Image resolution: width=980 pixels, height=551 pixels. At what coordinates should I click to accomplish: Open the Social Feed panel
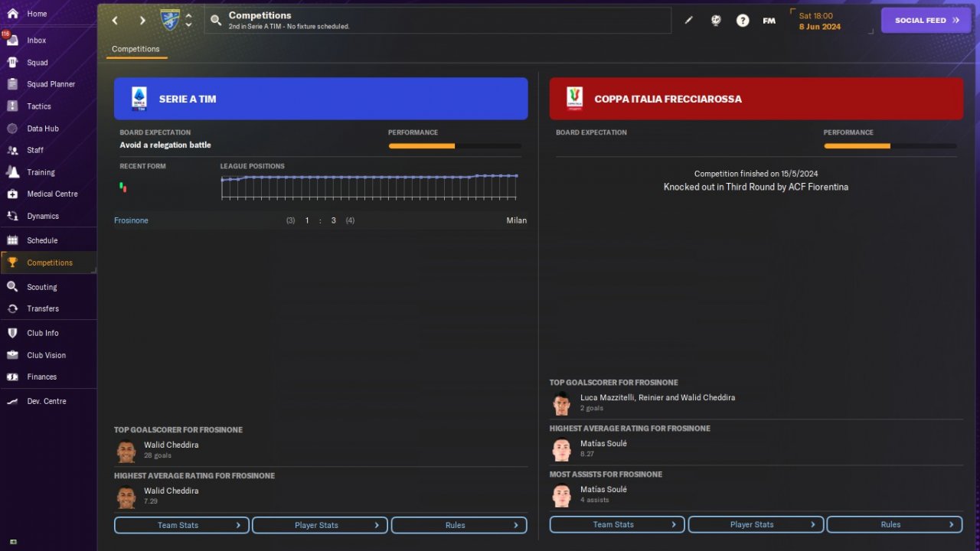[926, 21]
